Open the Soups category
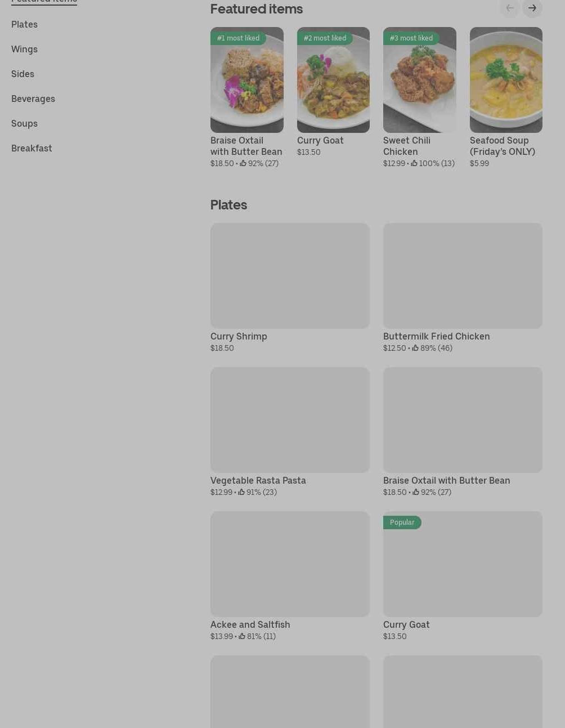This screenshot has width=565, height=728. click(24, 123)
